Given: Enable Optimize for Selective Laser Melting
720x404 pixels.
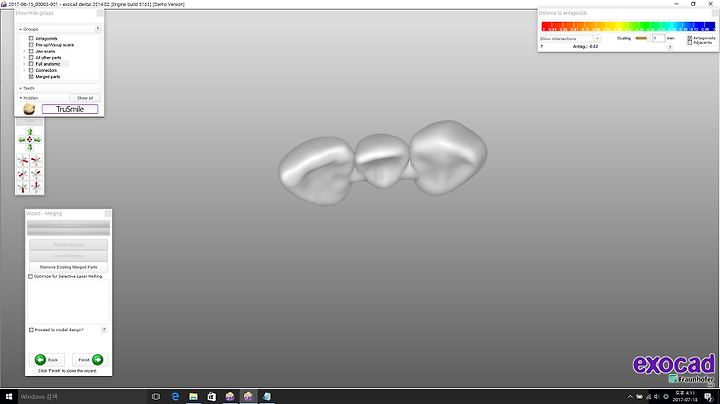Looking at the screenshot, I should 31,276.
